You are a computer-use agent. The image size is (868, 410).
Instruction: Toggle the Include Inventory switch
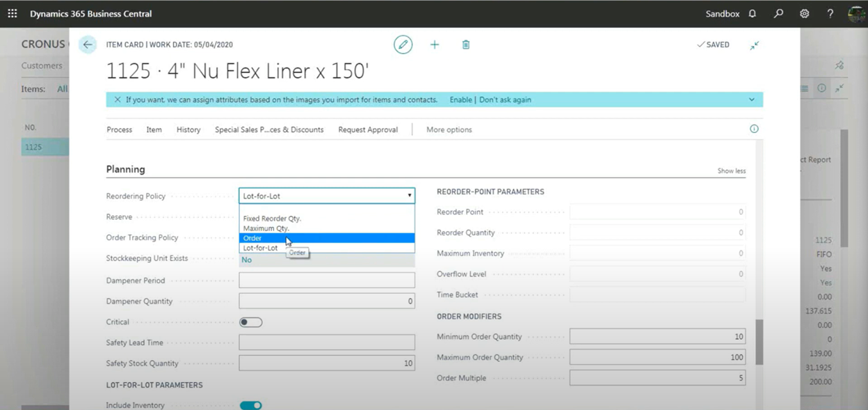point(251,405)
